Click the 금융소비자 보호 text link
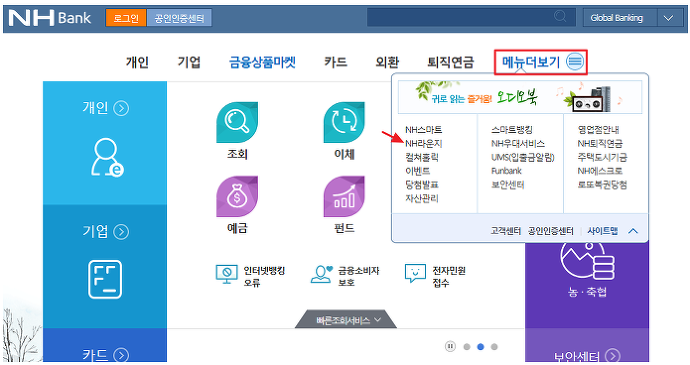Screen dimensions: 690x365 pyautogui.click(x=359, y=277)
